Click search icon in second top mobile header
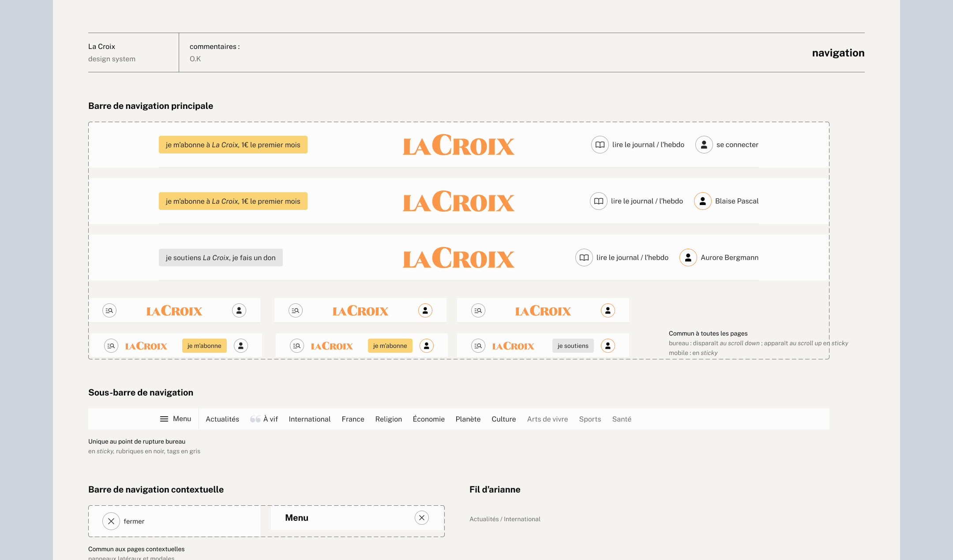 [296, 310]
